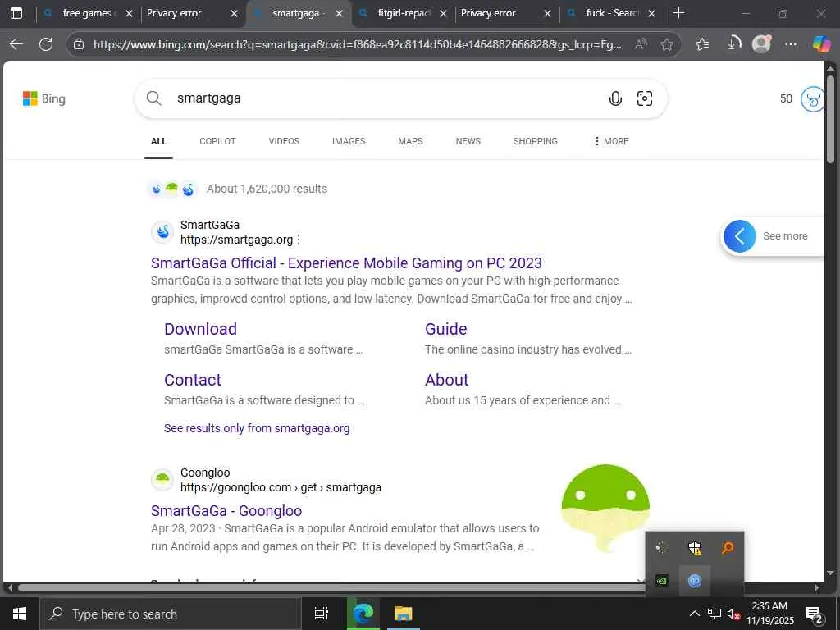Click the muted volume icon
This screenshot has width=840, height=630.
pyautogui.click(x=733, y=614)
